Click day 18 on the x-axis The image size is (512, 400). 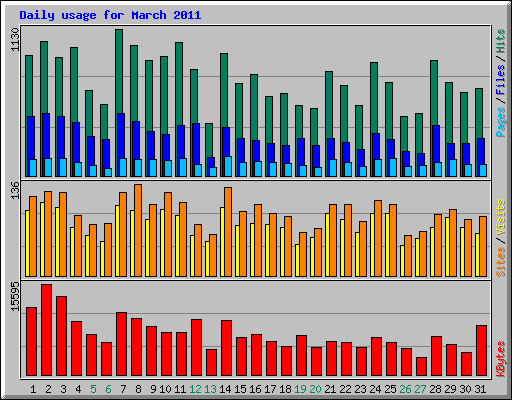pyautogui.click(x=285, y=389)
